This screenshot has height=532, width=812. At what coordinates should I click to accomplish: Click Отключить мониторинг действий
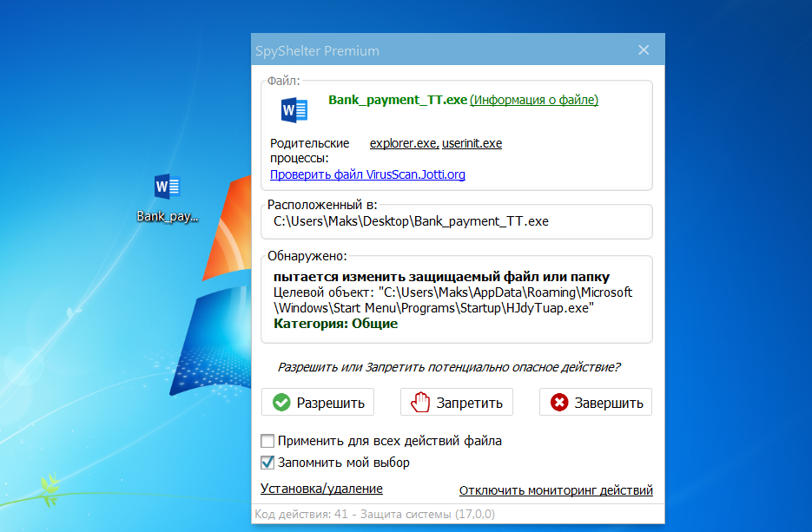[556, 490]
